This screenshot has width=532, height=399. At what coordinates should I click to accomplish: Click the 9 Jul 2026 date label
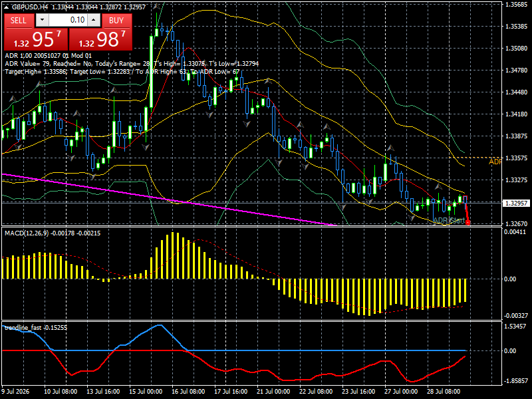[x=15, y=391]
